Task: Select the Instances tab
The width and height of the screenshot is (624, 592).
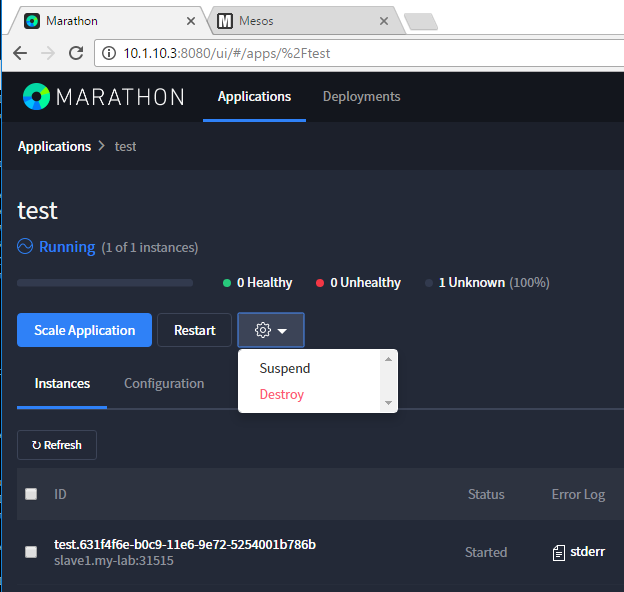Action: (x=62, y=383)
